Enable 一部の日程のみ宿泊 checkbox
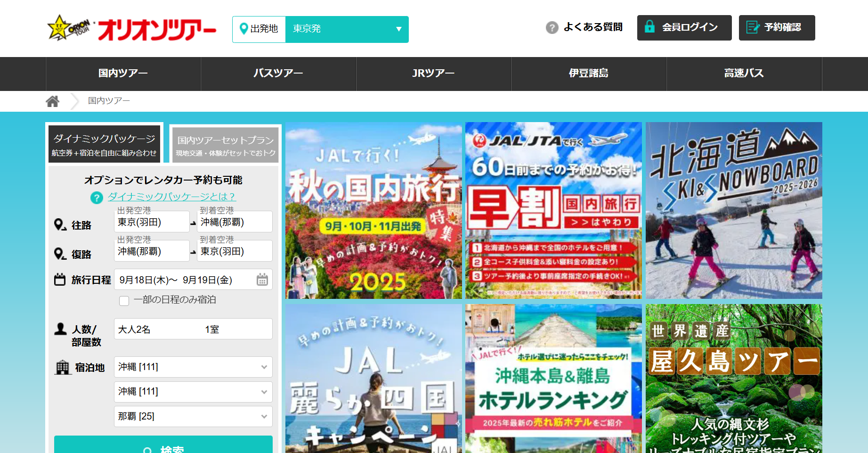The width and height of the screenshot is (868, 453). pos(124,301)
